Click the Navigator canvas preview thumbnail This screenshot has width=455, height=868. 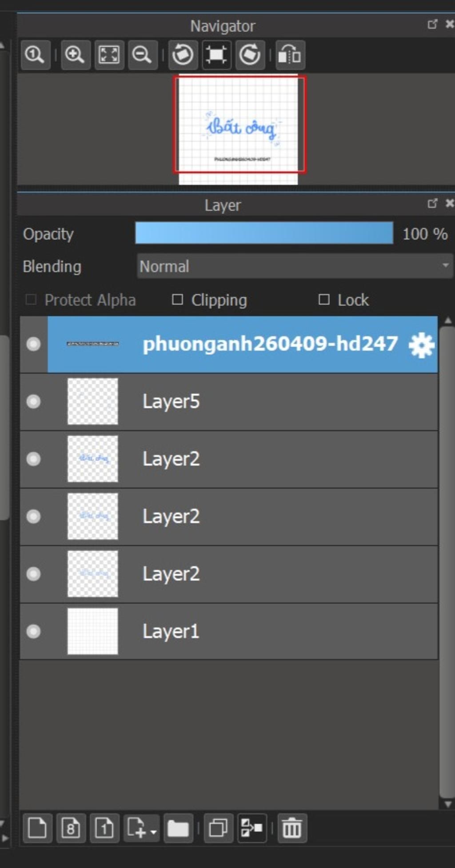(x=239, y=129)
